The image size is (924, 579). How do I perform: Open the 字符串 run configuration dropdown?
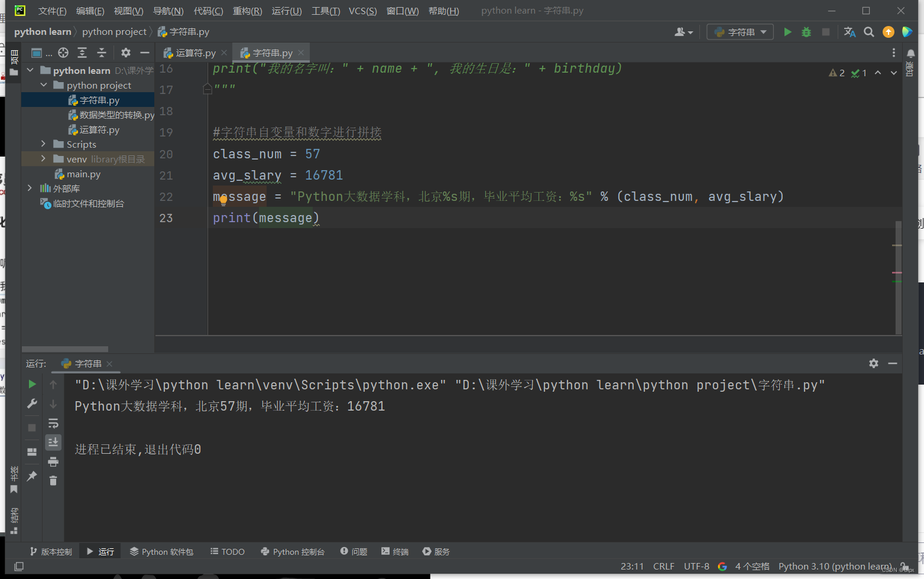click(740, 32)
